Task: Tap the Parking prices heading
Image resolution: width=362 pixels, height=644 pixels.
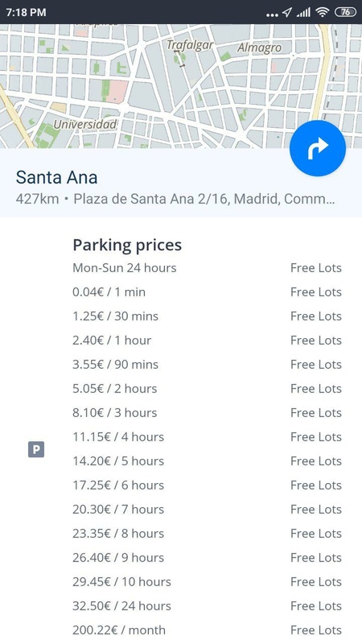Action: [127, 246]
